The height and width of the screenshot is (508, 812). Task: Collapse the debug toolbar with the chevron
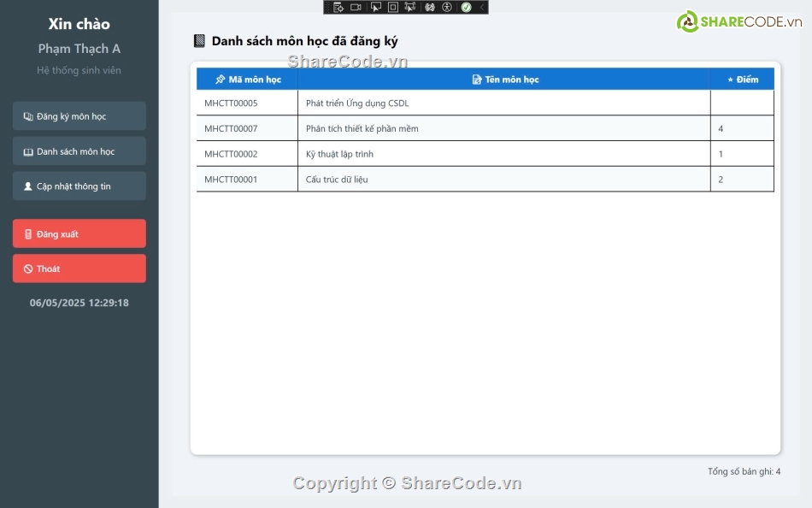click(481, 7)
